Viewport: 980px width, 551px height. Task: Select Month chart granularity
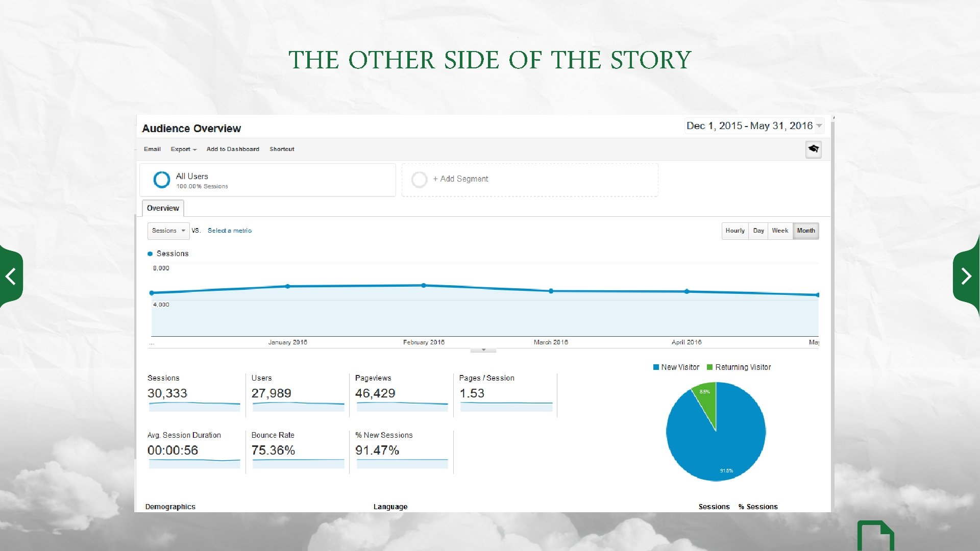(806, 231)
